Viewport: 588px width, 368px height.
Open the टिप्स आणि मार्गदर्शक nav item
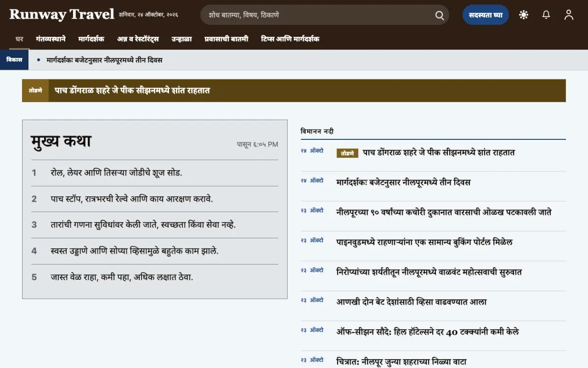pos(290,39)
